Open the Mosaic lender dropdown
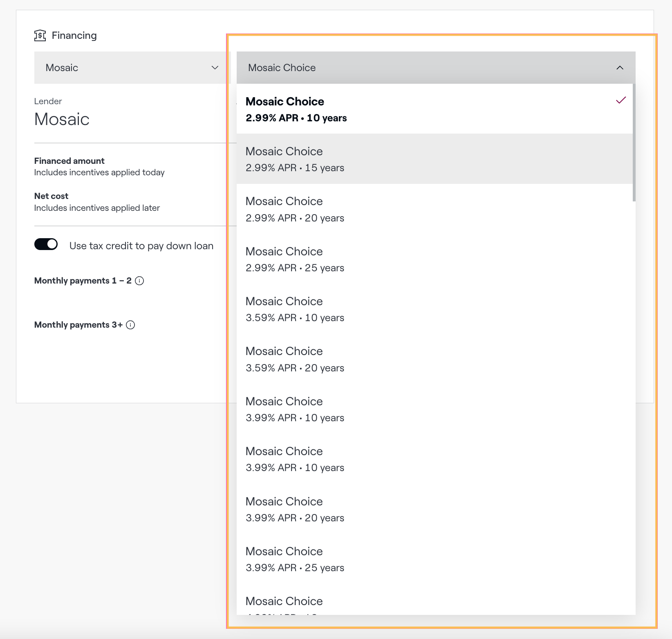The height and width of the screenshot is (639, 672). [132, 68]
